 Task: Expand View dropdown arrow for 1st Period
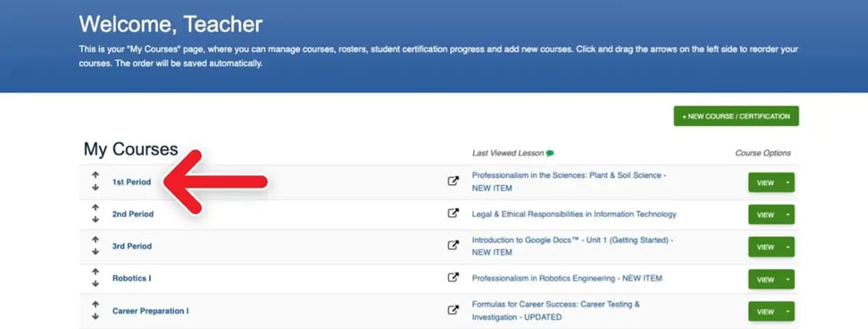tap(788, 183)
